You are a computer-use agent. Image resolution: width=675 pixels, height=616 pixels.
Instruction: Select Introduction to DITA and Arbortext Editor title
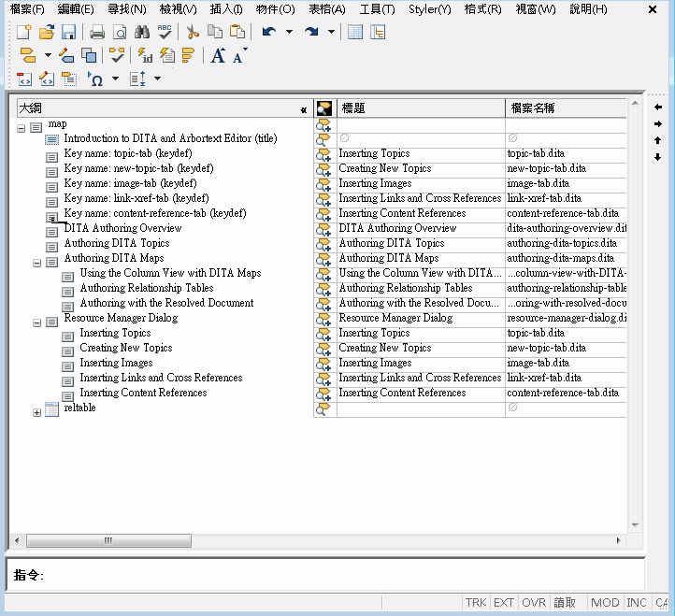coord(170,138)
